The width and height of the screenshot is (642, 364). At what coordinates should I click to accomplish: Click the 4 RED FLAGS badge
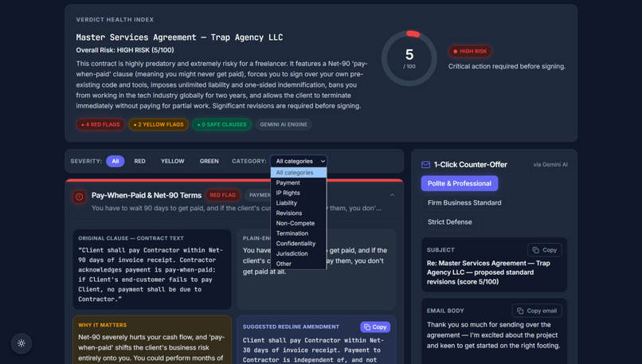click(100, 124)
